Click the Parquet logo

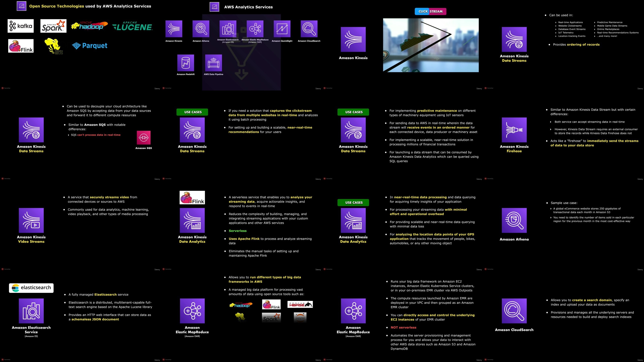pyautogui.click(x=90, y=45)
